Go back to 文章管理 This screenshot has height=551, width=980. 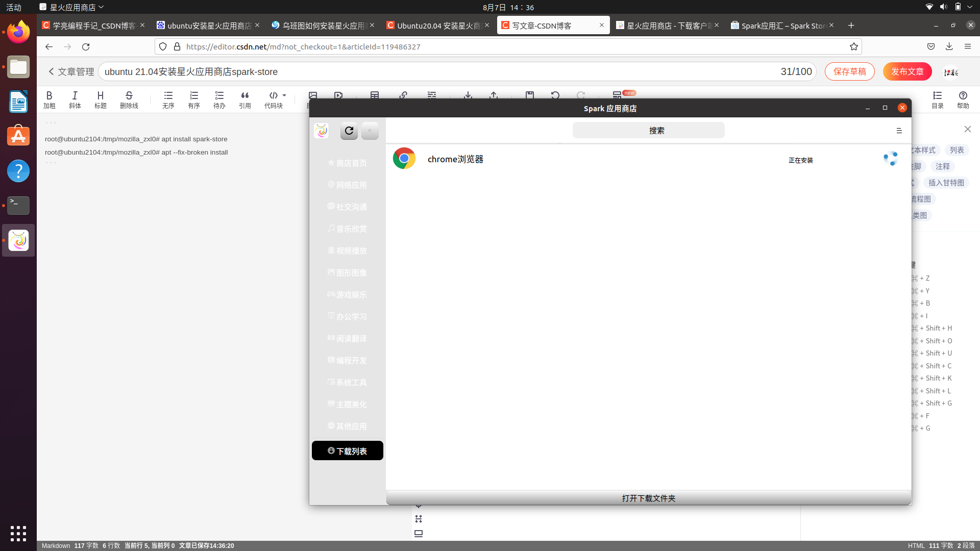coord(71,72)
